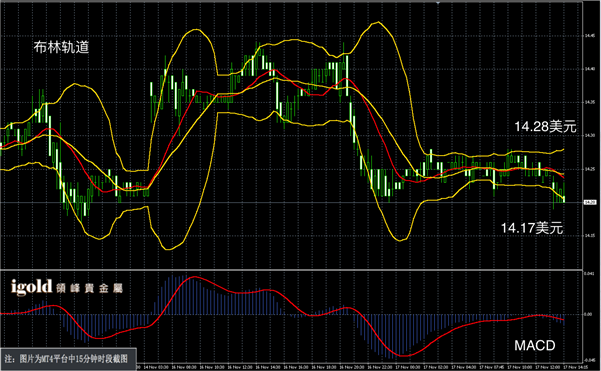Click the highest peak of upper Bollinger band
601x371 pixels.
pyautogui.click(x=378, y=22)
